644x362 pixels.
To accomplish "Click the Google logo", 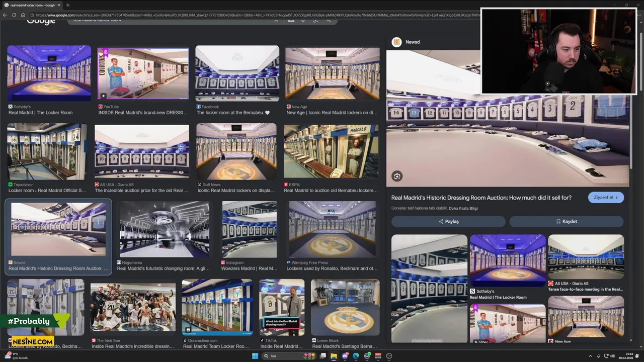I will [41, 21].
